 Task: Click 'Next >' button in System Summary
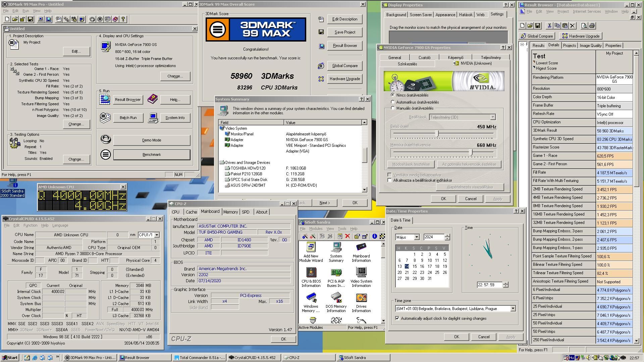pyautogui.click(x=324, y=203)
